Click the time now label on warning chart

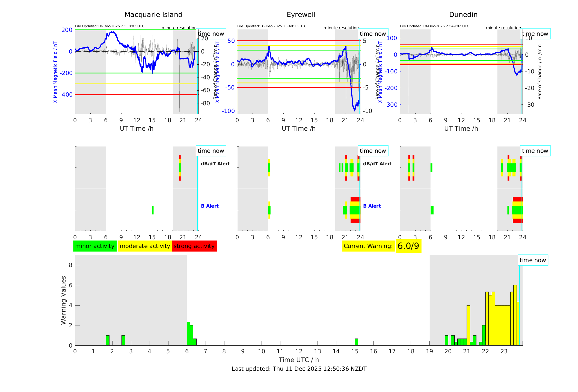click(532, 260)
